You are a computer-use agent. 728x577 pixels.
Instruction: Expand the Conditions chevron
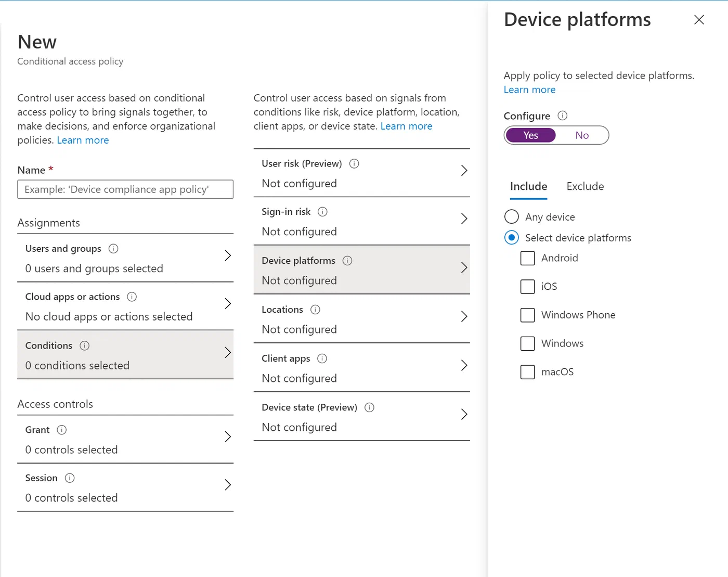228,353
